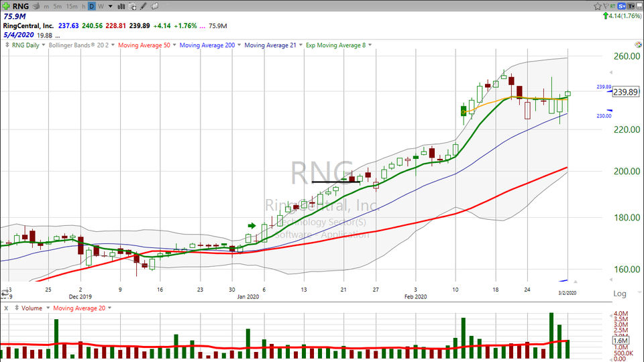Click the Feb 2020 time axis label

(x=415, y=296)
